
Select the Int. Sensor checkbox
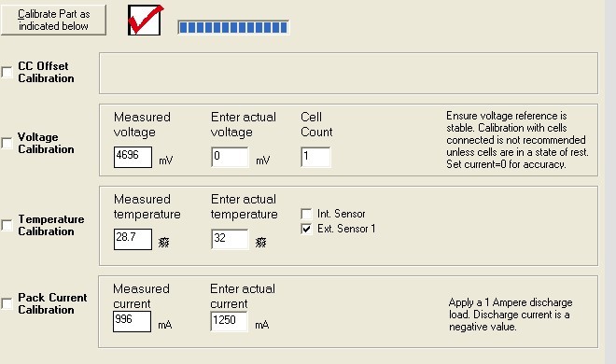(x=306, y=214)
